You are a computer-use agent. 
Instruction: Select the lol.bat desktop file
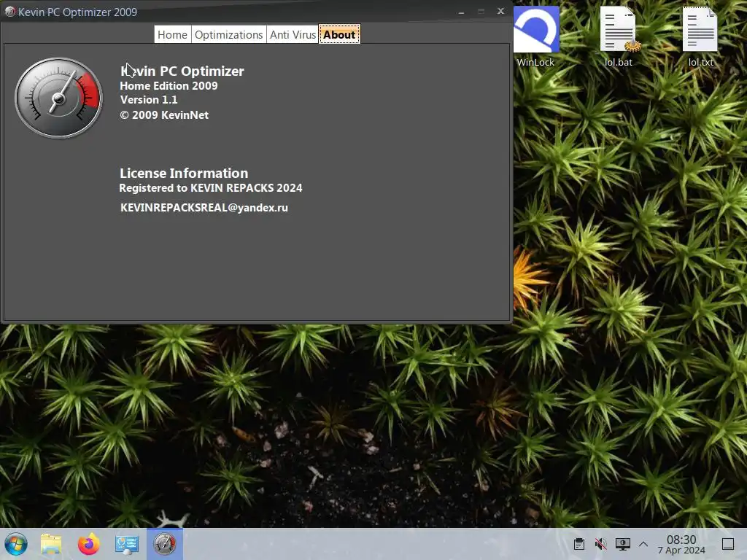click(x=619, y=37)
